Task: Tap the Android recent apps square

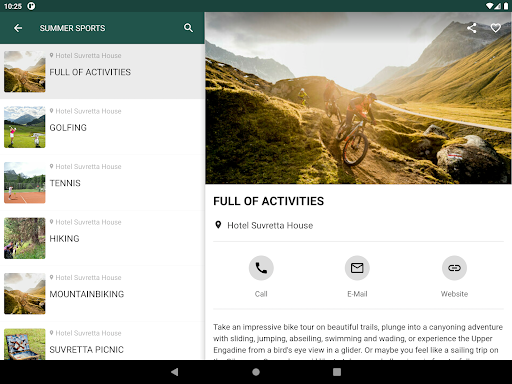Action: click(337, 372)
